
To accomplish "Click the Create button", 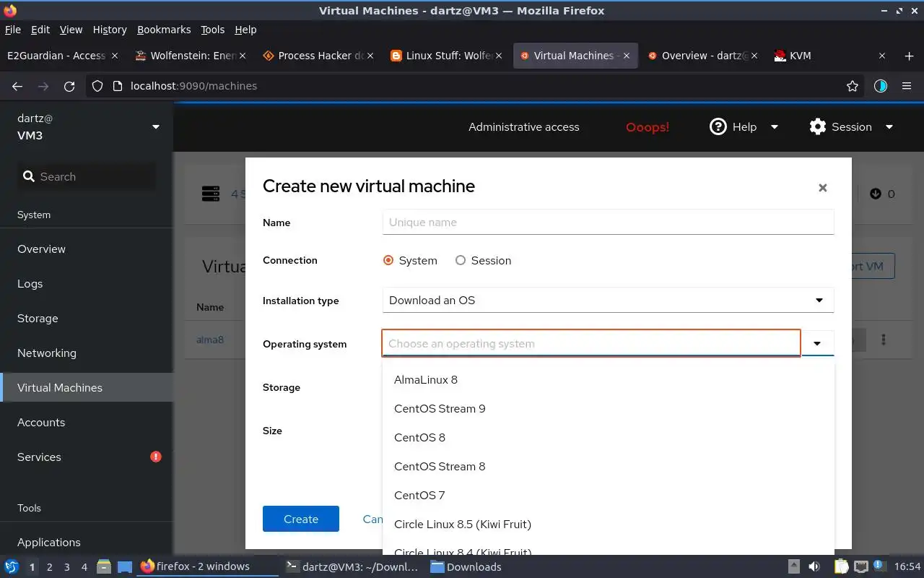I will click(301, 519).
